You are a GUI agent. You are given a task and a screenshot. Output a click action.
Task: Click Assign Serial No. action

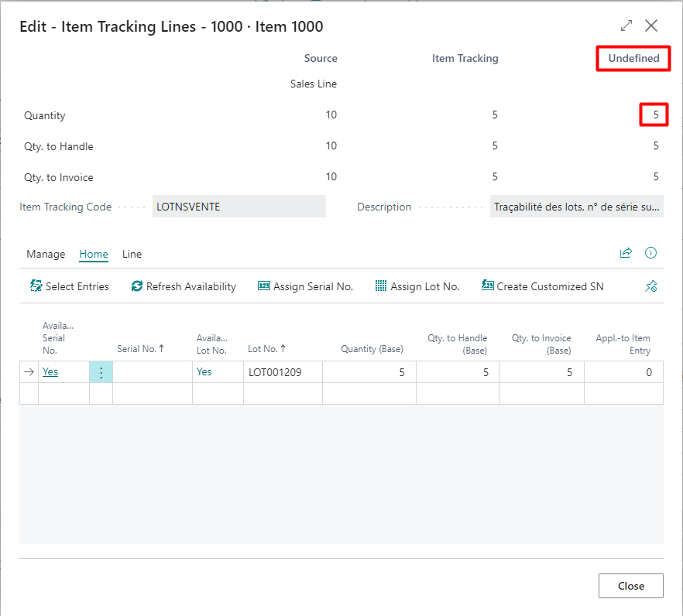pos(305,286)
